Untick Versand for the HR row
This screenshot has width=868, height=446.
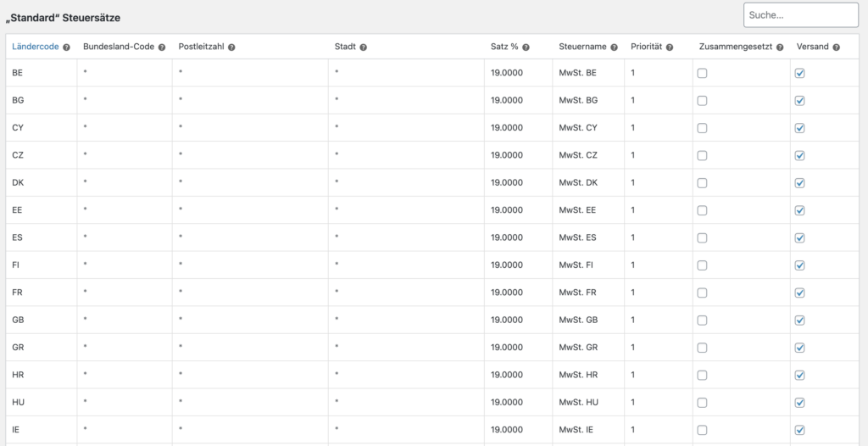799,375
